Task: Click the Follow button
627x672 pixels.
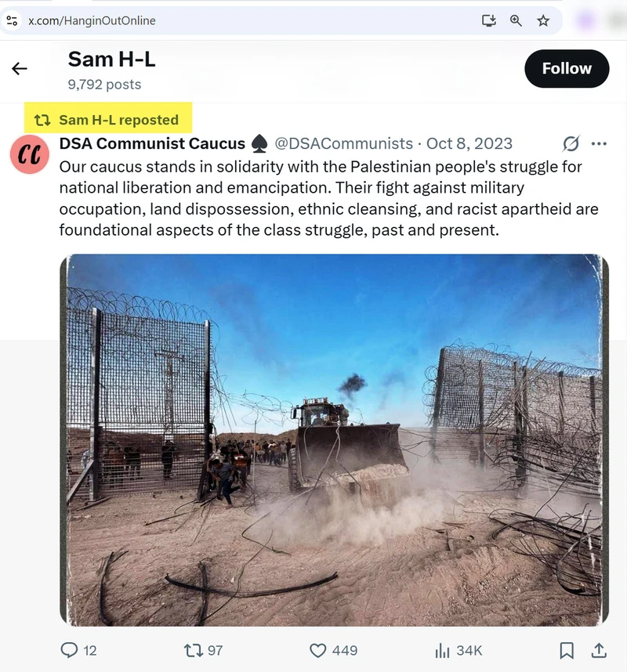Action: (567, 69)
